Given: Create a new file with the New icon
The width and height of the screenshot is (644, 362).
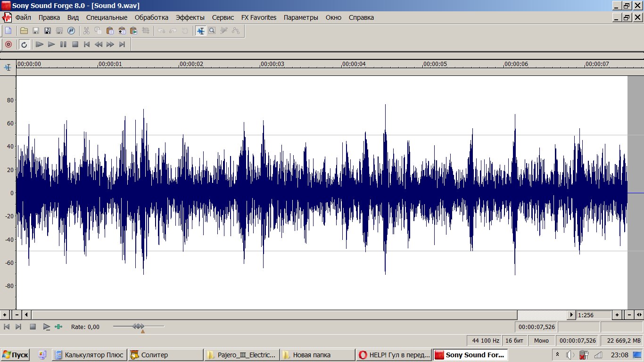Looking at the screenshot, I should (x=8, y=31).
